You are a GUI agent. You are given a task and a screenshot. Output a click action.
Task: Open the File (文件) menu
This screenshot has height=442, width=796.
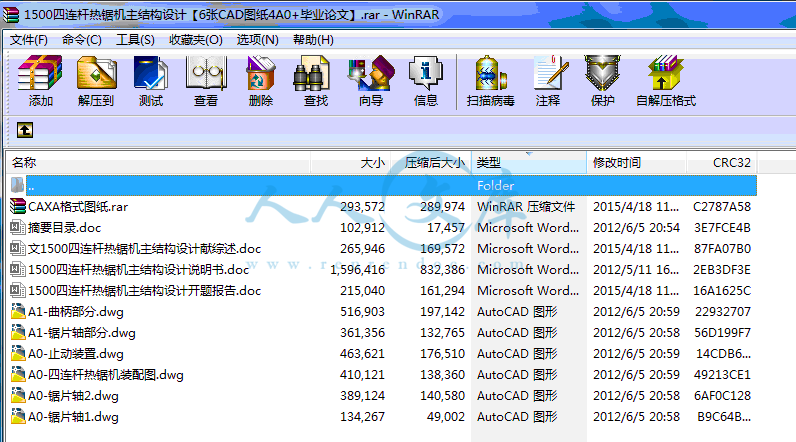click(29, 40)
